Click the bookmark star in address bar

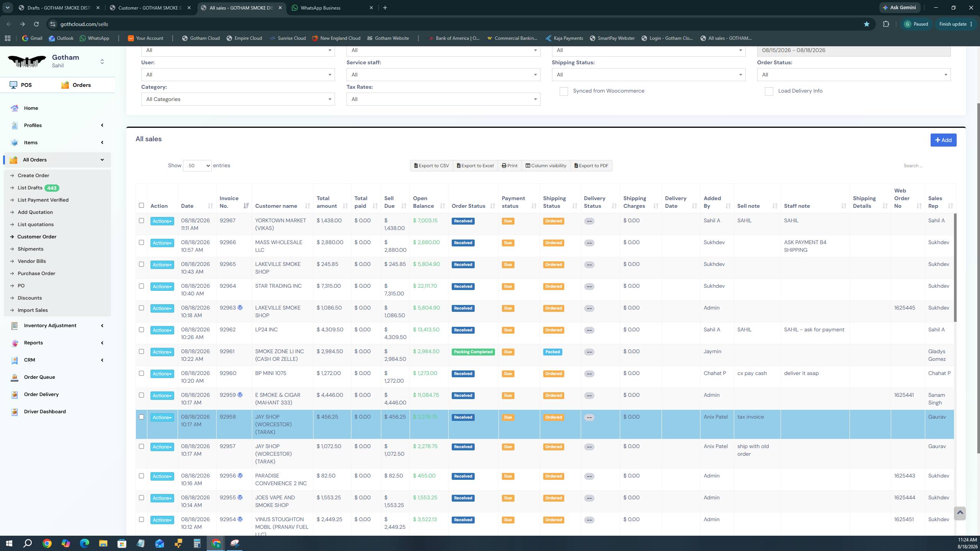(867, 24)
